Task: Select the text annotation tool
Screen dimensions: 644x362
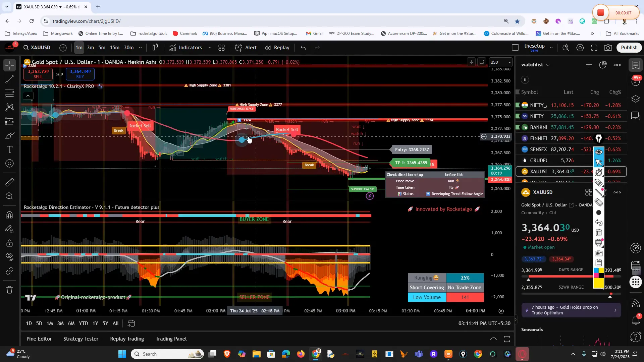Action: click(x=10, y=149)
